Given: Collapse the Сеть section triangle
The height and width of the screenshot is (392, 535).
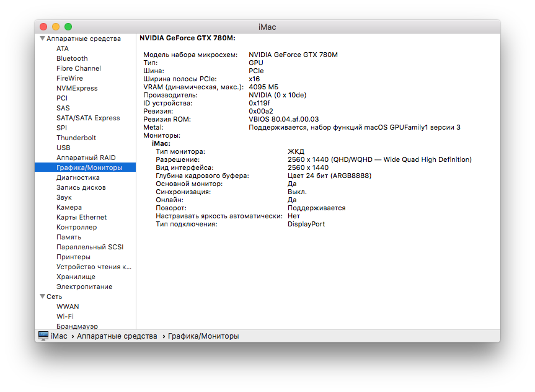Looking at the screenshot, I should (x=42, y=296).
